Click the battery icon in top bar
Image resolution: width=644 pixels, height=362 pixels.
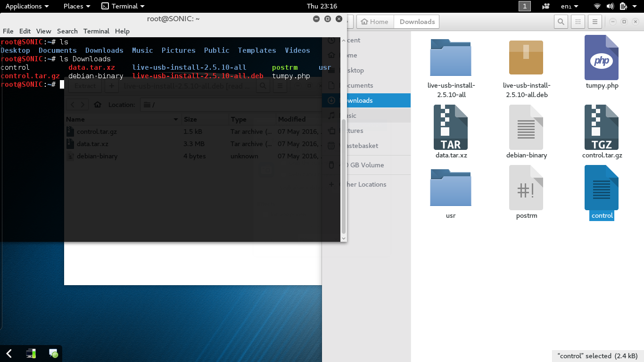coord(623,6)
